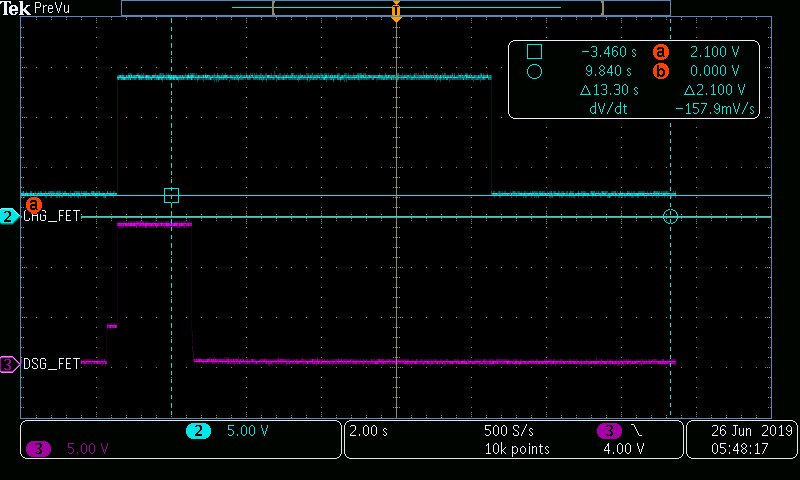Click the orange trigger position marker
This screenshot has width=800, height=480.
click(x=396, y=11)
